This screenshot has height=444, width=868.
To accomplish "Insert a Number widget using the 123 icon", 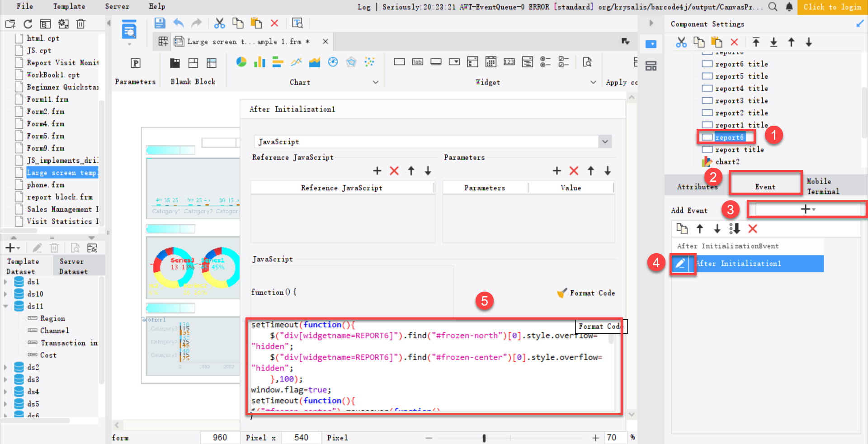I will point(509,62).
